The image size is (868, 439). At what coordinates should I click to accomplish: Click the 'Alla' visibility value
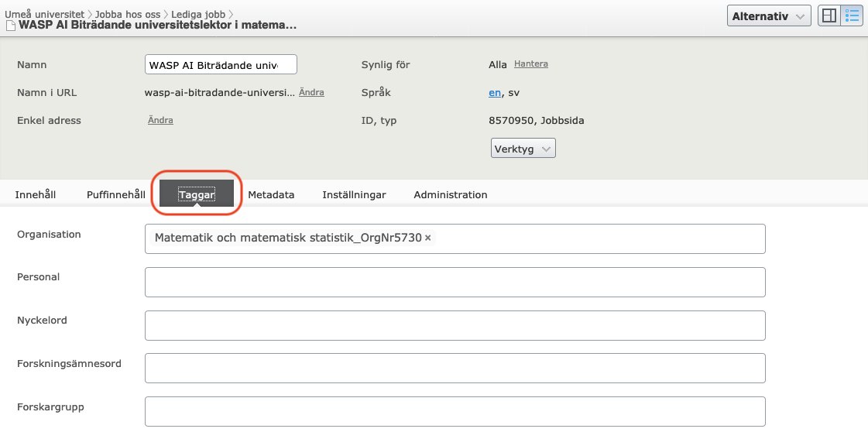[498, 65]
